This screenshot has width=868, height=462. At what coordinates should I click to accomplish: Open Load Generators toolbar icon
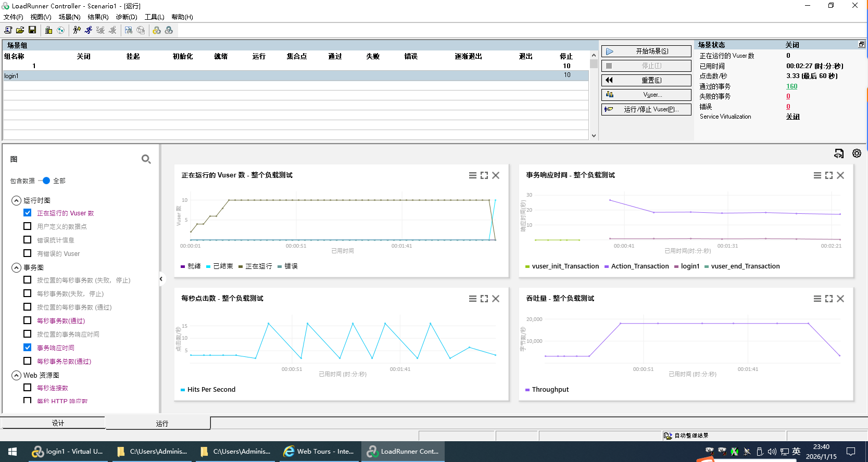click(48, 30)
